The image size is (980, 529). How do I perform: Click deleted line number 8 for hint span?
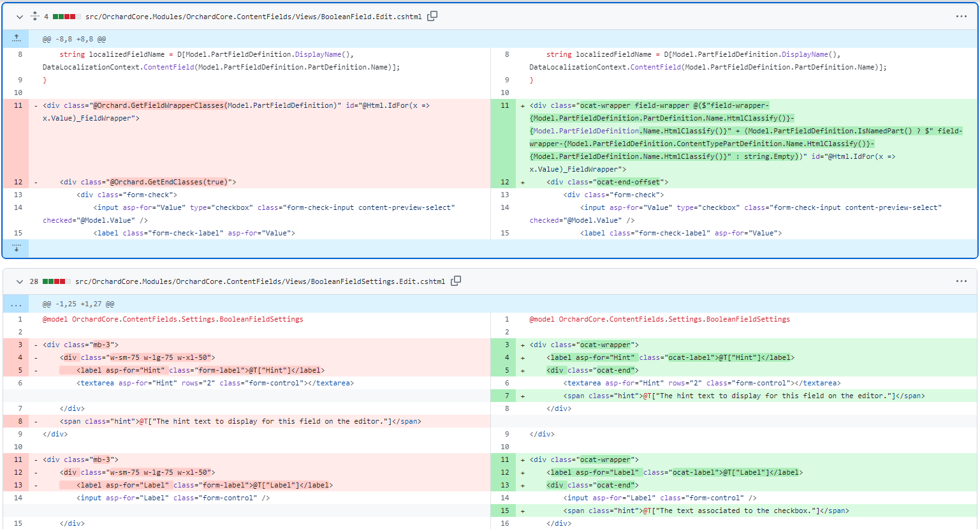click(16, 421)
